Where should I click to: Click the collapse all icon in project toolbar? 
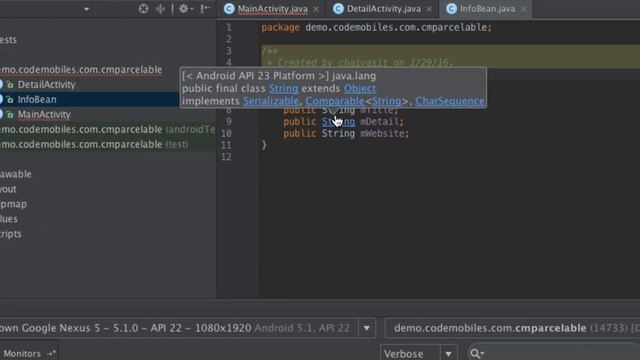click(160, 9)
